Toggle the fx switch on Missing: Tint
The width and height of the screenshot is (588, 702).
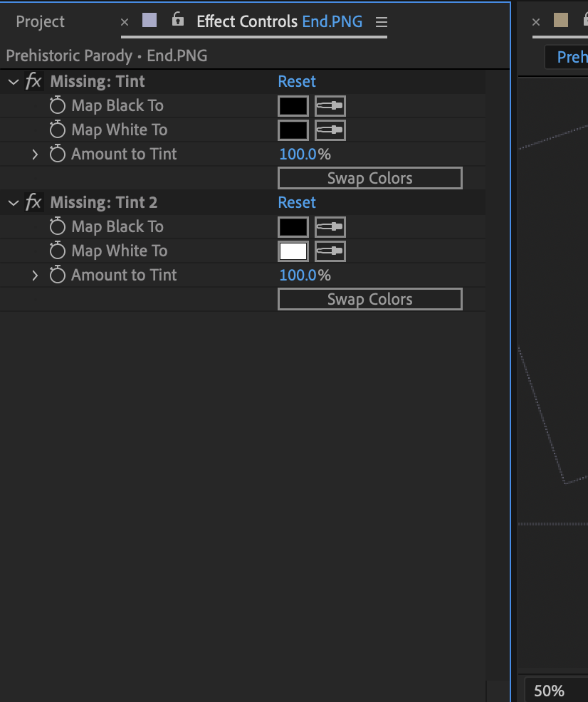[x=33, y=81]
